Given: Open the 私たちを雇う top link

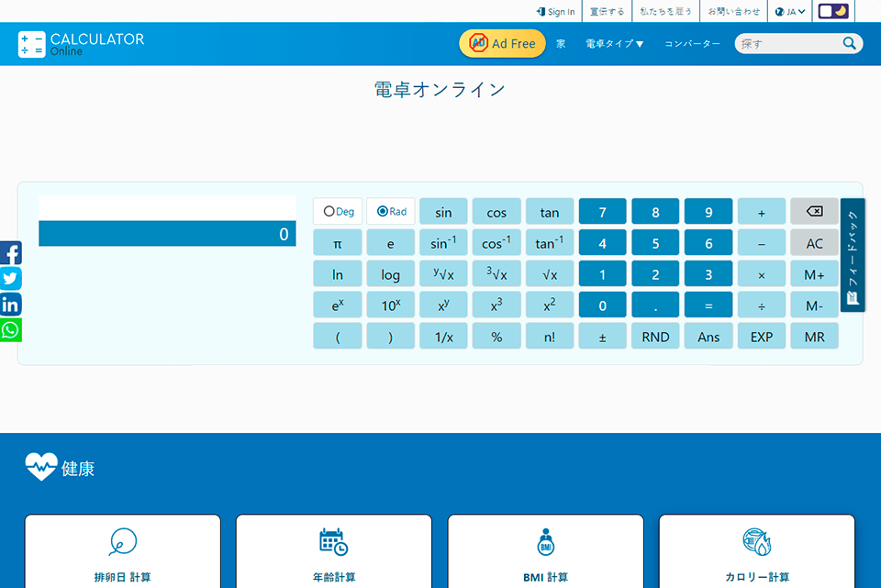Looking at the screenshot, I should (666, 11).
